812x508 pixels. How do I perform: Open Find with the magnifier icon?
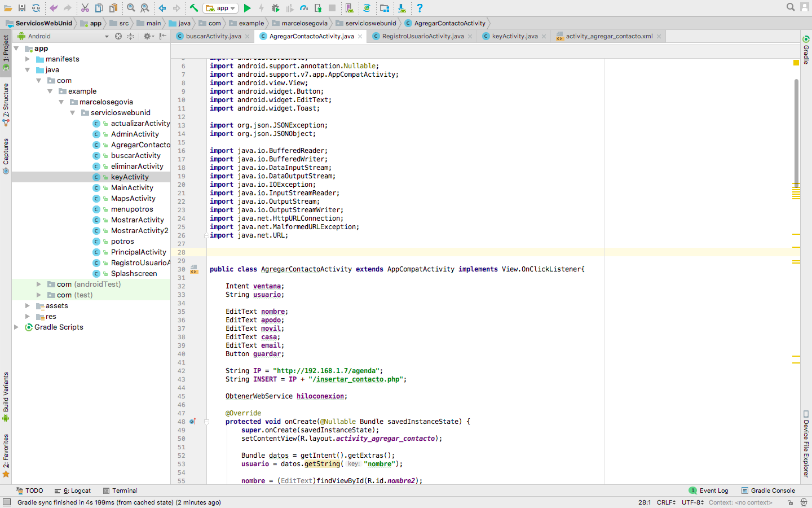(131, 8)
